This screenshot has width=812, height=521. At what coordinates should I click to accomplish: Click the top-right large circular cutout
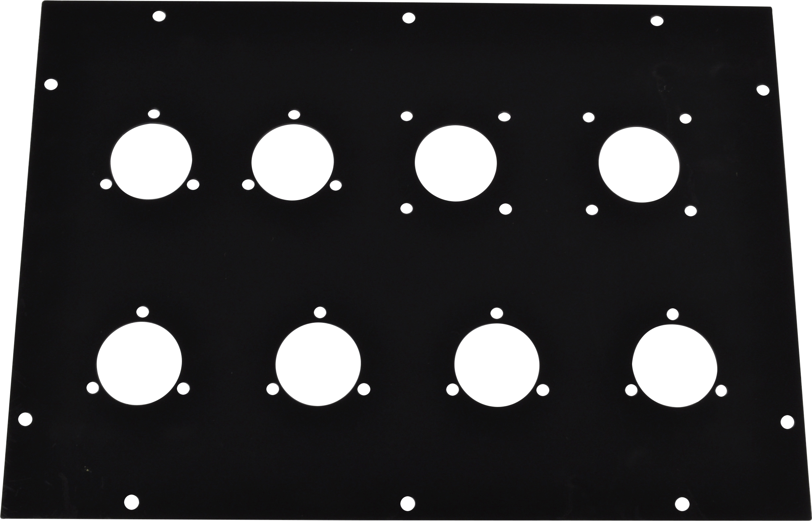[x=639, y=165]
